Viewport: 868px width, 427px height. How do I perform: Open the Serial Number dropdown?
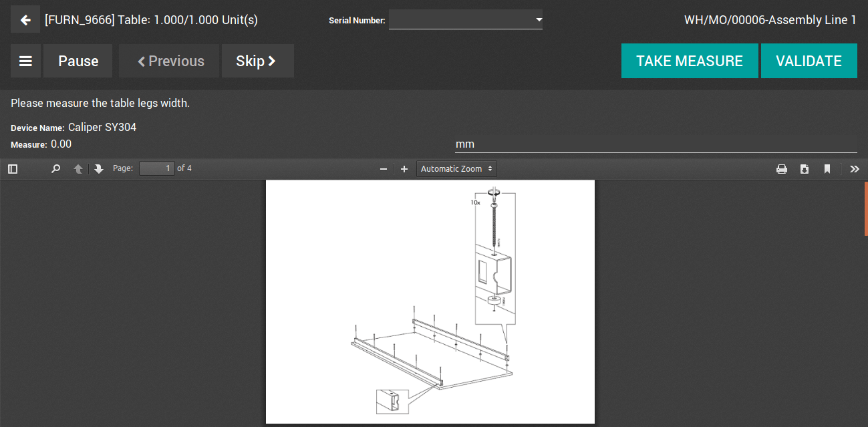click(x=465, y=20)
